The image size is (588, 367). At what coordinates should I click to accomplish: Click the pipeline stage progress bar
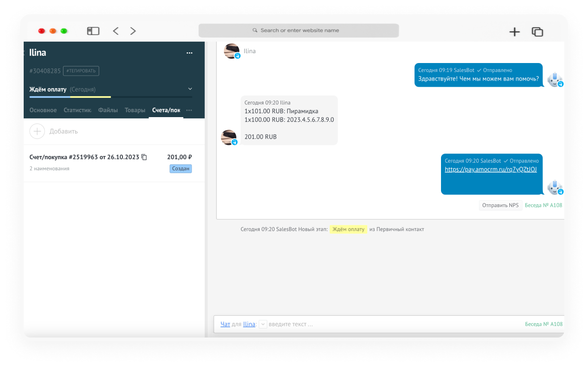tap(111, 97)
